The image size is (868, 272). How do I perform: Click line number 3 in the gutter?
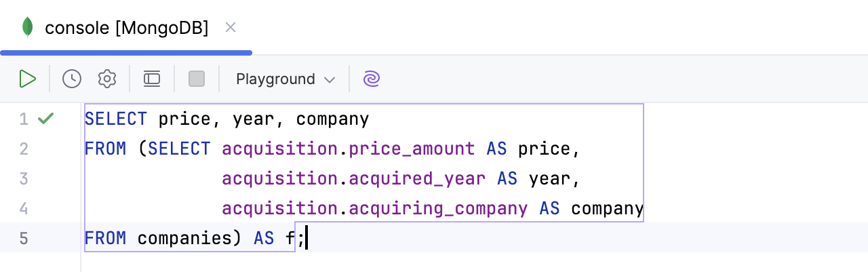(24, 178)
